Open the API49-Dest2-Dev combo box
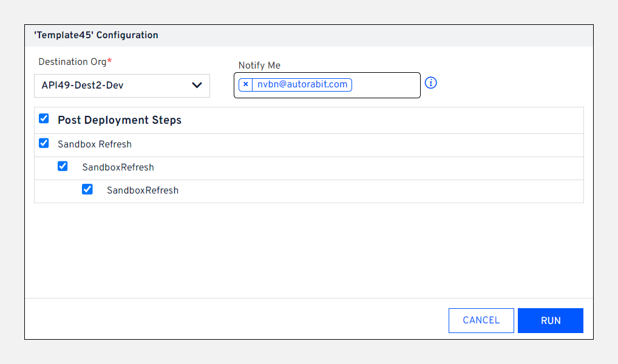Screen dimensions: 618x364 coord(115,86)
